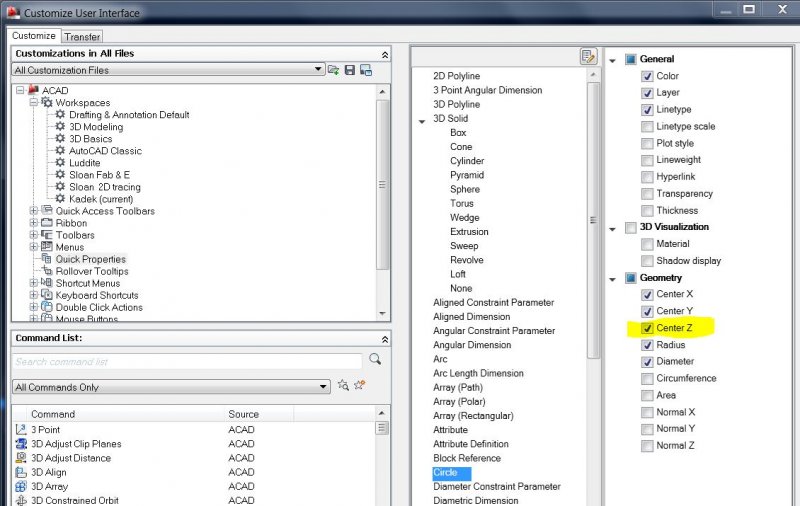Click the 3D Adjust Clip Planes icon
The height and width of the screenshot is (506, 800).
pos(21,444)
